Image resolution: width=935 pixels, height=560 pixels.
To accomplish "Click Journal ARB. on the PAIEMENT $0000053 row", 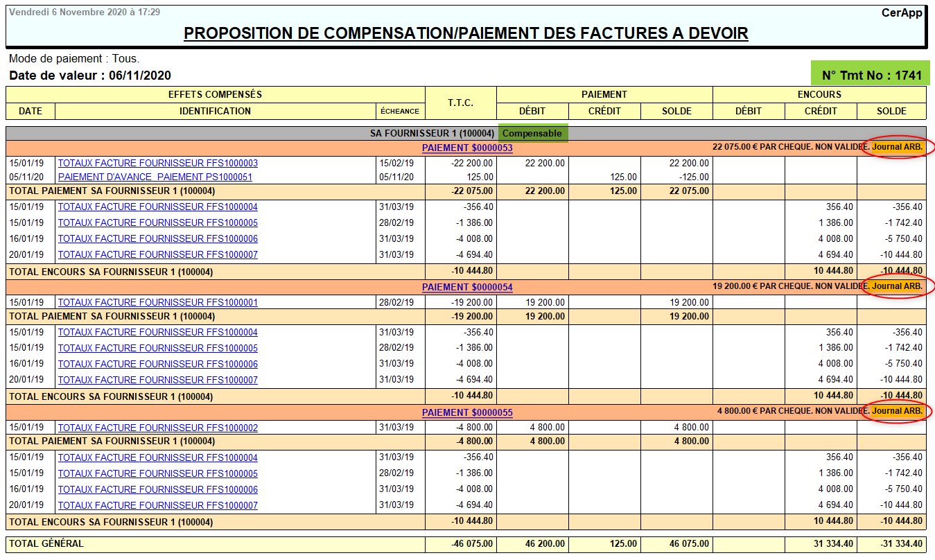I will (x=897, y=147).
